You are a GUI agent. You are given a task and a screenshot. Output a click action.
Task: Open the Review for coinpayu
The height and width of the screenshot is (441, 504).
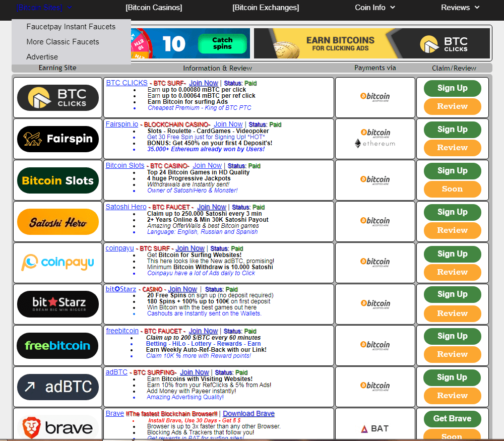[452, 272]
